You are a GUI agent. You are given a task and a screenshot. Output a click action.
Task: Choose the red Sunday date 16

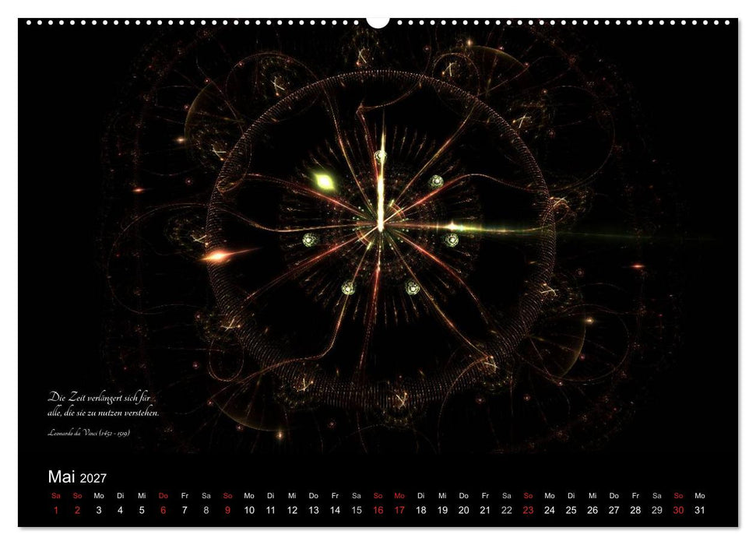coord(378,510)
